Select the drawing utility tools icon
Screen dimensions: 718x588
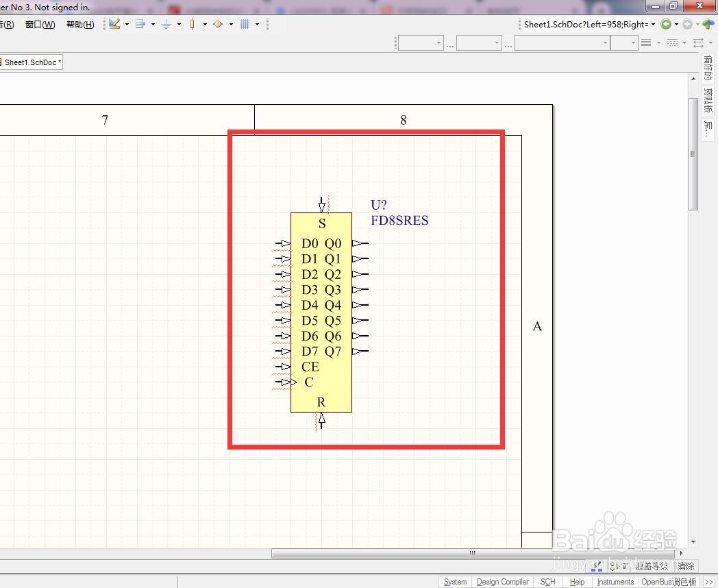[114, 24]
